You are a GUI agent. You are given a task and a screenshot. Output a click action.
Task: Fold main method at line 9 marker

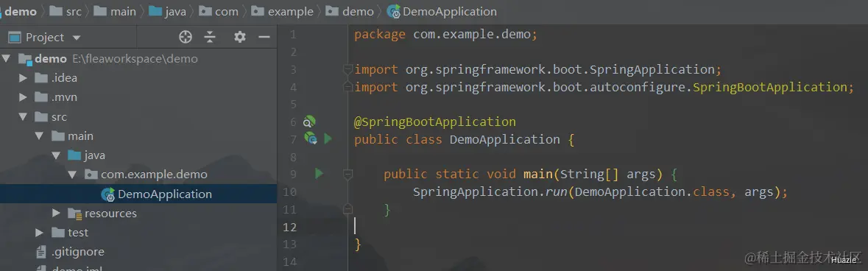click(347, 174)
